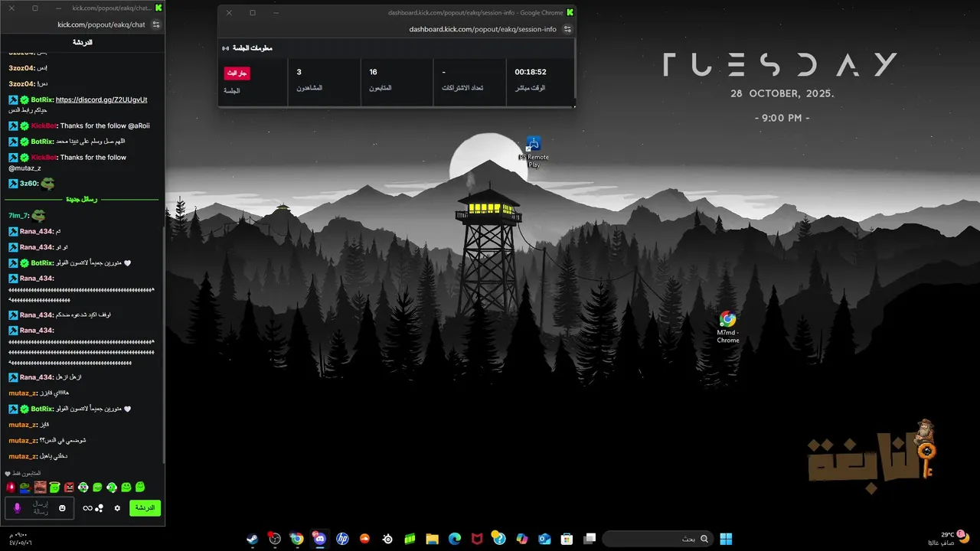The image size is (980, 551).
Task: Insert the Pepe frog with rose emote
Action: coord(25,487)
